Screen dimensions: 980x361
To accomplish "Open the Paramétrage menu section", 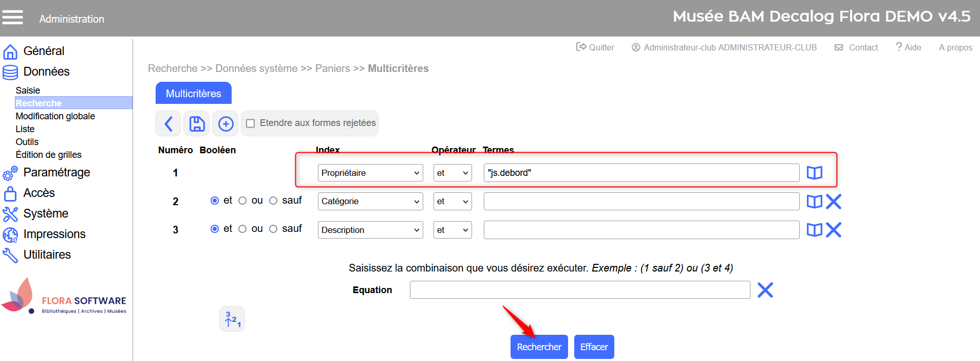I will pos(56,172).
